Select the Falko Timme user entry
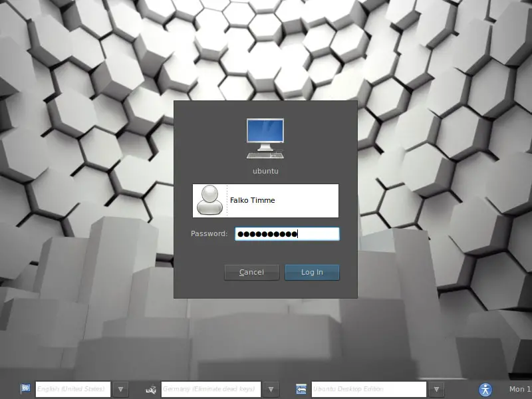 tap(265, 201)
